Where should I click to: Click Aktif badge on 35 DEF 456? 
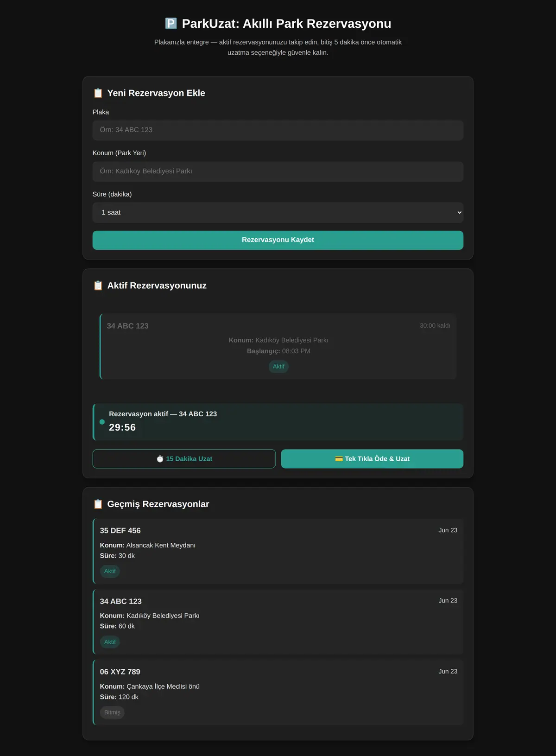[110, 572]
